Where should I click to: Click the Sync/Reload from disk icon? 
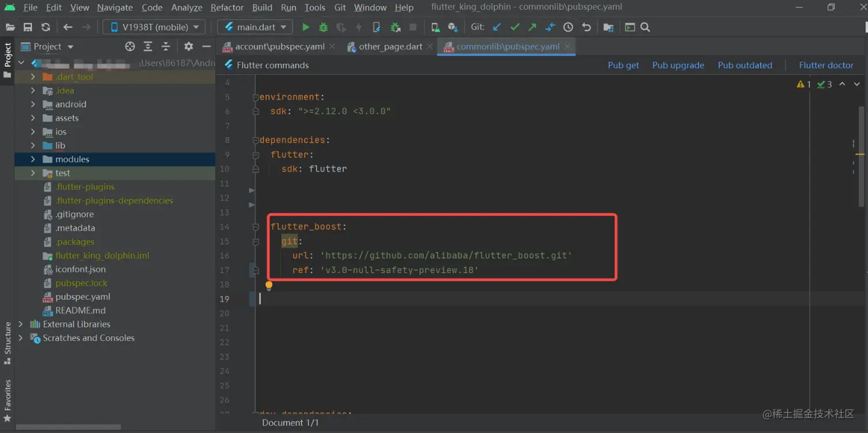click(45, 27)
